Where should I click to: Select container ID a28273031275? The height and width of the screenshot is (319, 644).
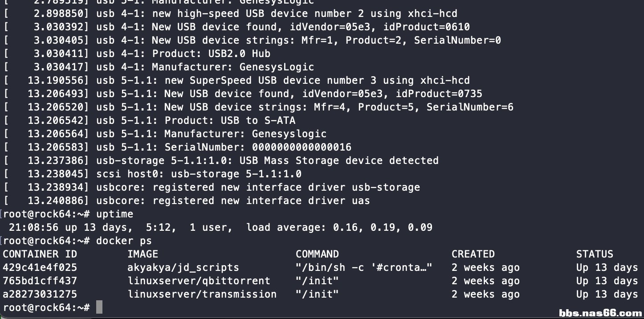40,294
